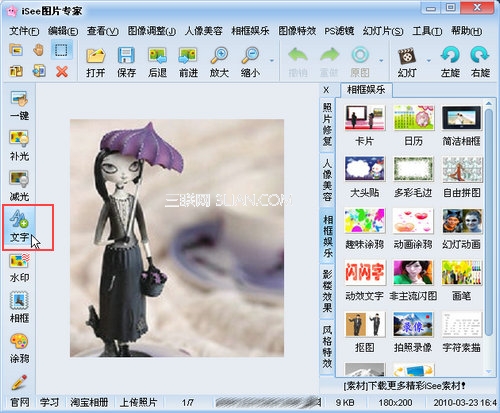
Task: Open the 幻灯片(S) menu
Action: click(x=383, y=31)
